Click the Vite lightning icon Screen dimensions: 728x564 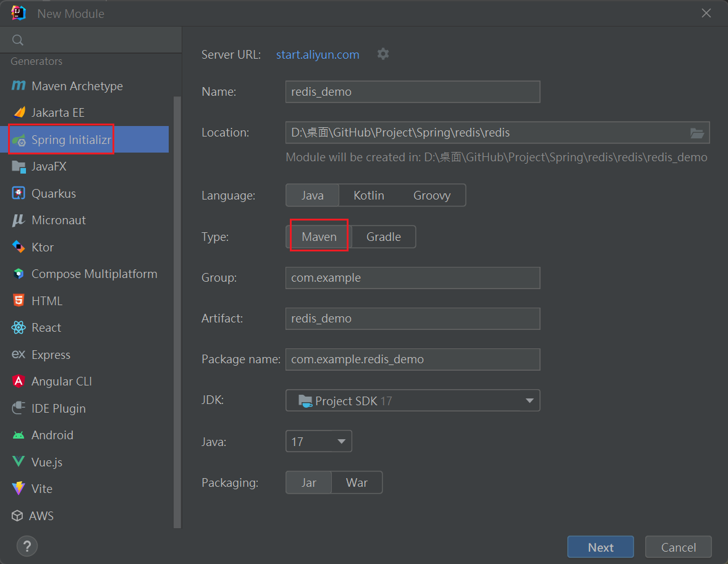[x=19, y=489]
